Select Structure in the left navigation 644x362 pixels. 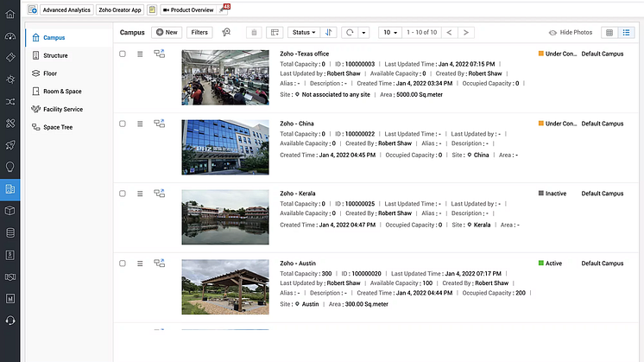68,55
